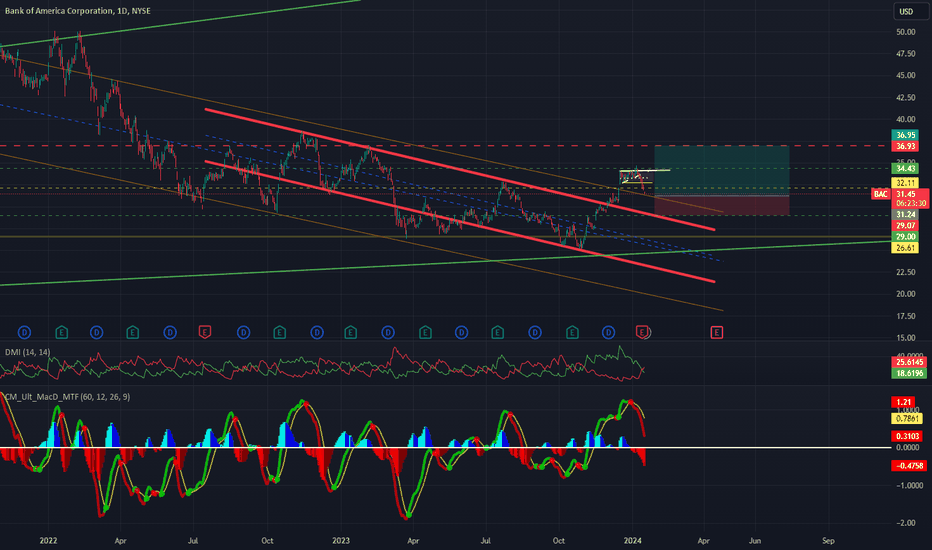Click the dividend marker before 2022 label

point(24,332)
